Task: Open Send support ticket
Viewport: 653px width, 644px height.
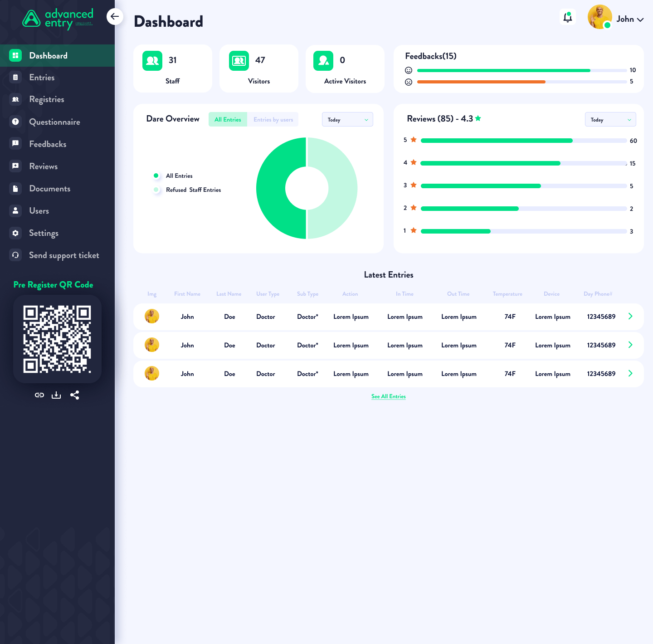Action: (x=63, y=255)
